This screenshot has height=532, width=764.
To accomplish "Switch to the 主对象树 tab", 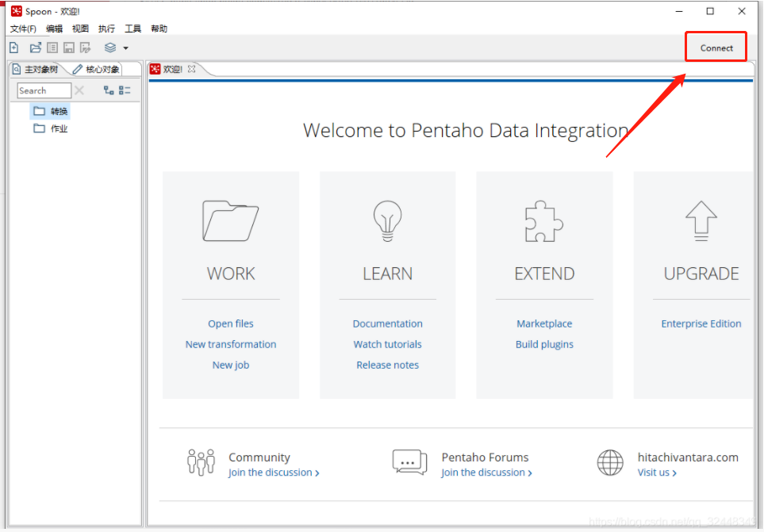I will [x=36, y=69].
